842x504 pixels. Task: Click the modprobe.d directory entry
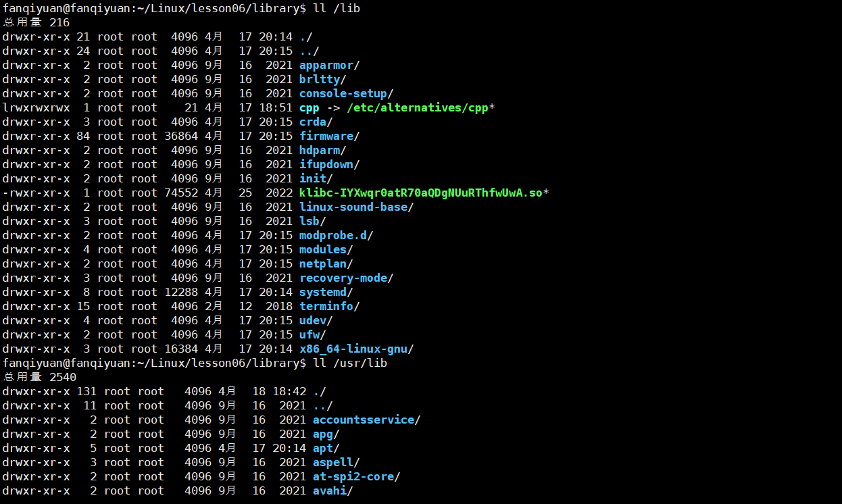pyautogui.click(x=333, y=236)
